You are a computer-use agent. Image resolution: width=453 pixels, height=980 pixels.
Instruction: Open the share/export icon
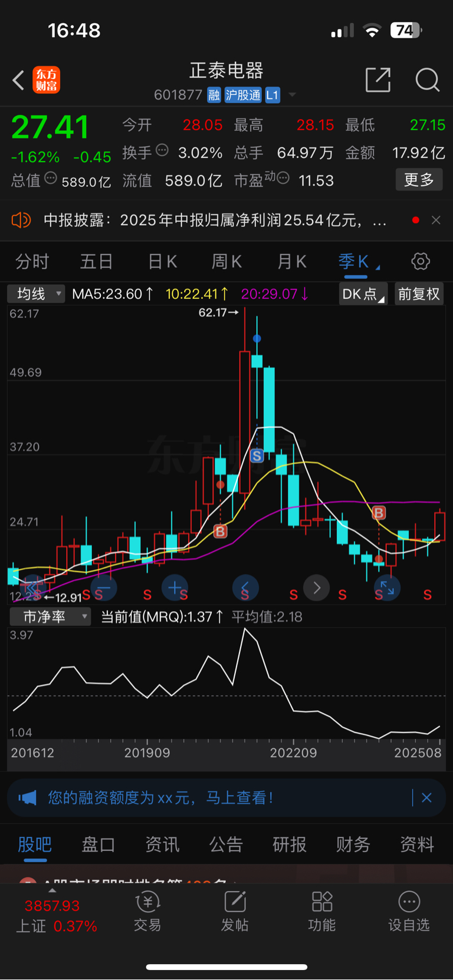(378, 80)
